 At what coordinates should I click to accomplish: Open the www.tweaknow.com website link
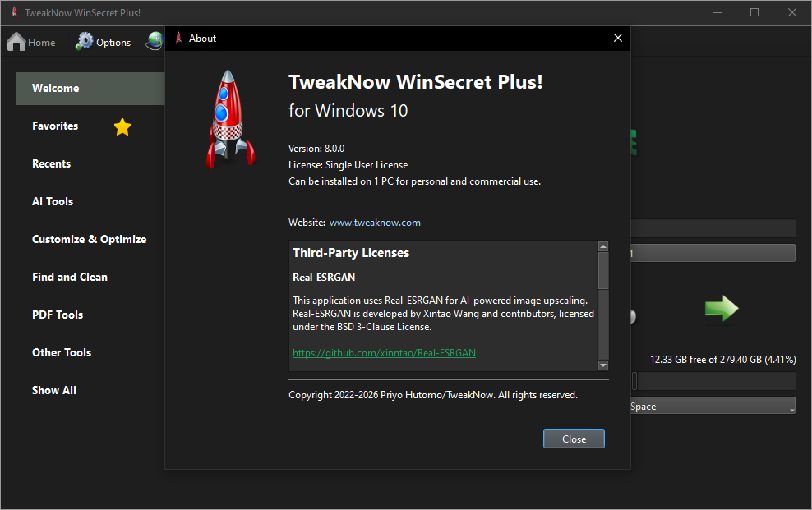pyautogui.click(x=375, y=223)
